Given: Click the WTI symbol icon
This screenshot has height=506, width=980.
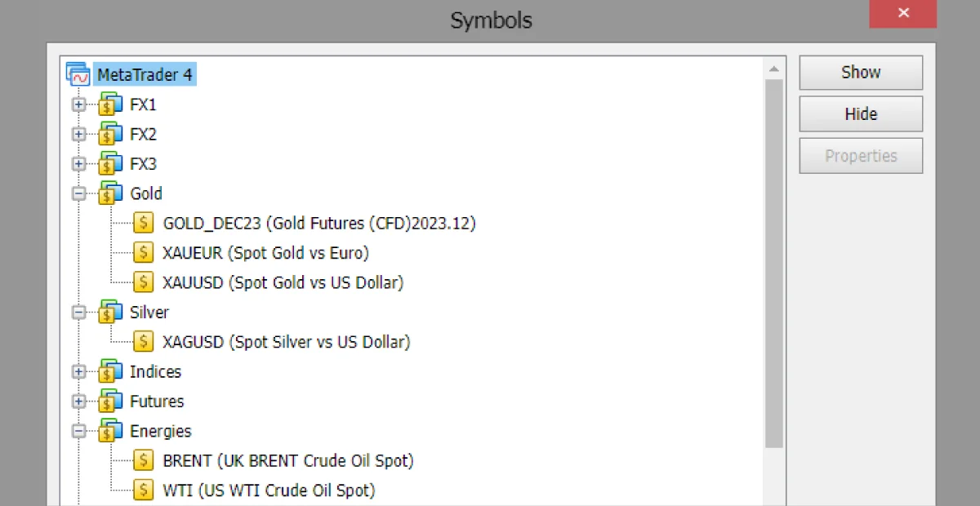Looking at the screenshot, I should tap(143, 490).
